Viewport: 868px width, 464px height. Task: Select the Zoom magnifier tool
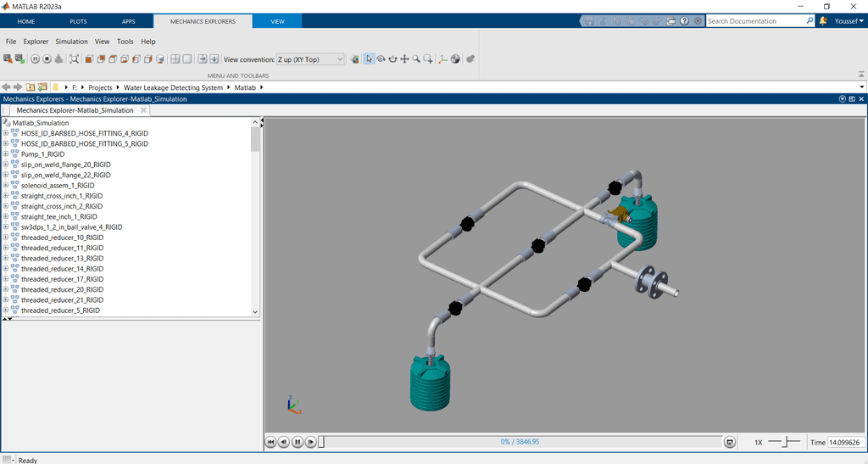pyautogui.click(x=416, y=59)
